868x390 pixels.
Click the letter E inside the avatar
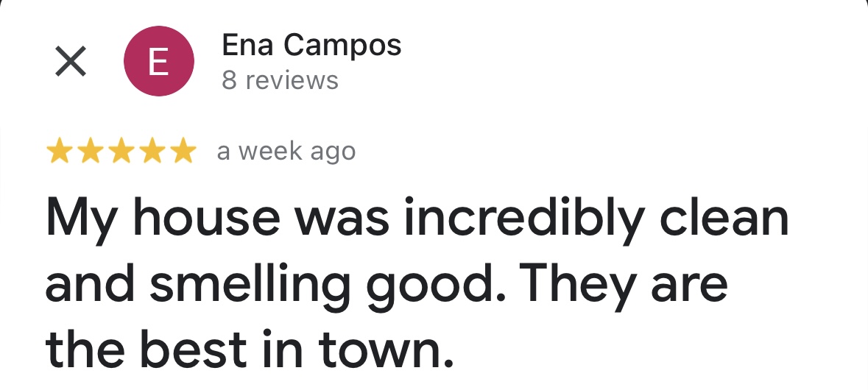coord(159,63)
